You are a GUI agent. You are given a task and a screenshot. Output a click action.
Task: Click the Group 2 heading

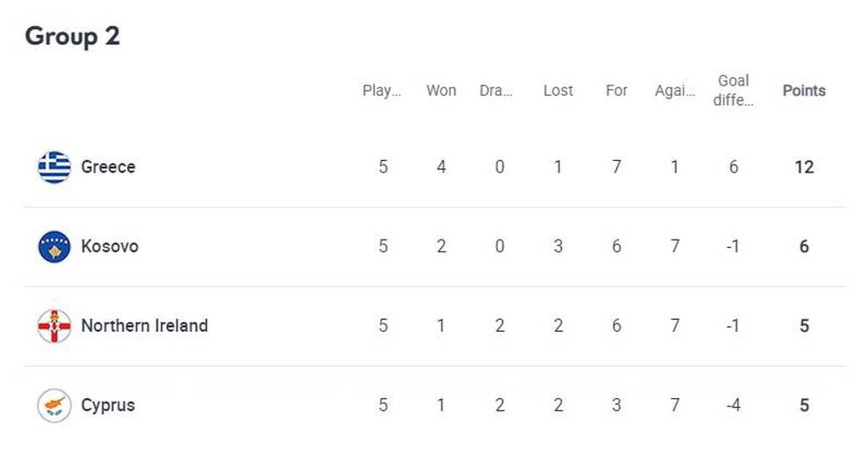coord(72,36)
